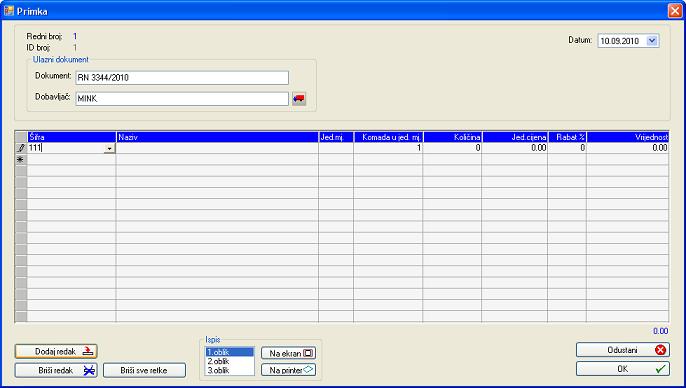The image size is (686, 388).
Task: Click the Datum date field
Action: (x=628, y=41)
